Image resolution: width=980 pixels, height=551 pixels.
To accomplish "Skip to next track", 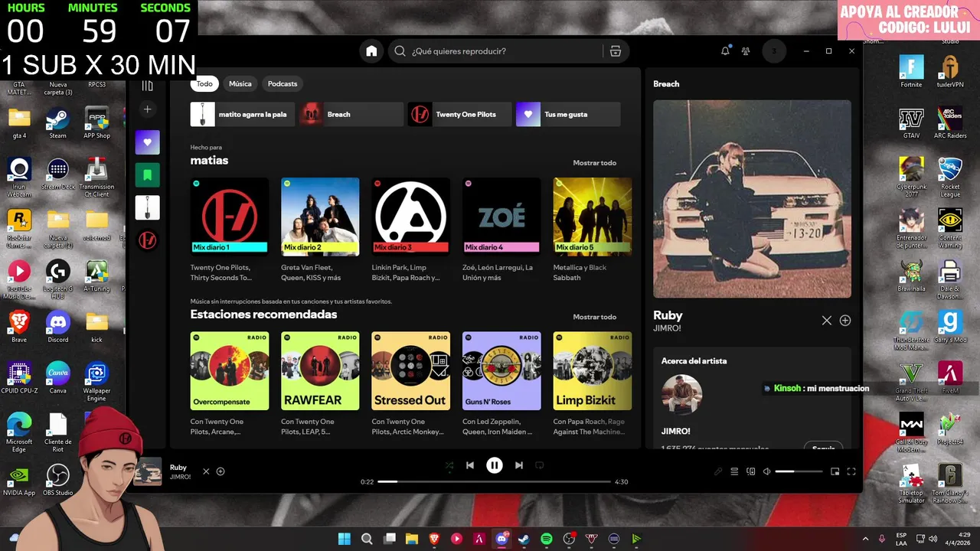I will [519, 465].
